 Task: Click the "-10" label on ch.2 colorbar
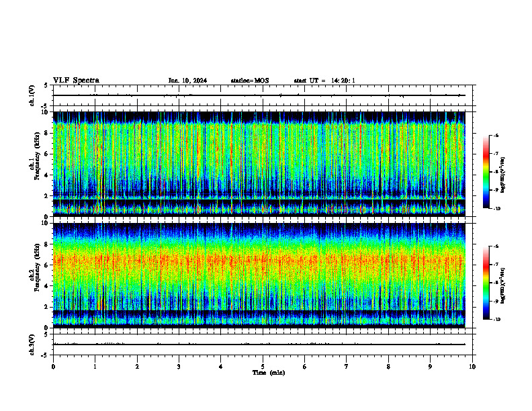pos(496,320)
